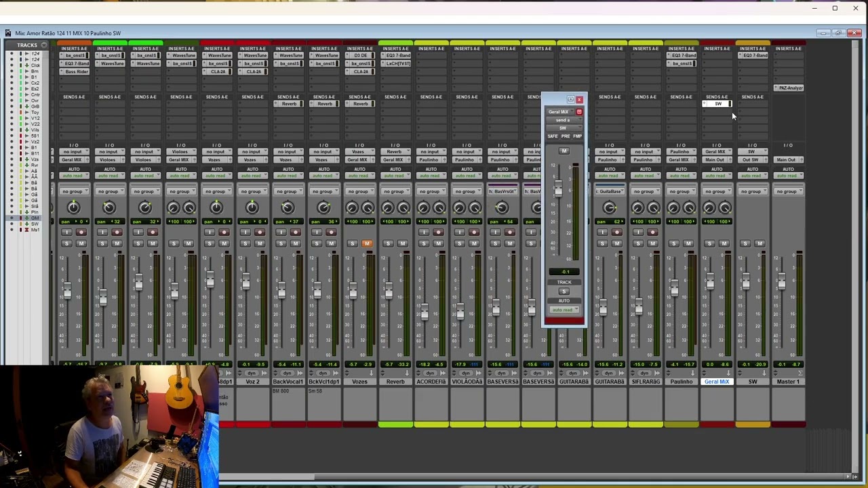Open CLA-2A insert on Voz 2 track
This screenshot has width=868, height=488.
point(253,72)
